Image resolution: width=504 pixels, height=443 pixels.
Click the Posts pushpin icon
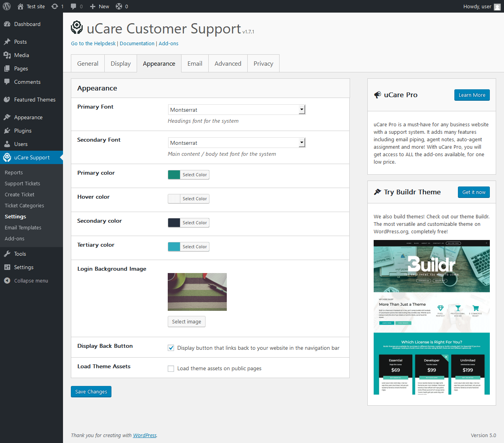pyautogui.click(x=7, y=42)
